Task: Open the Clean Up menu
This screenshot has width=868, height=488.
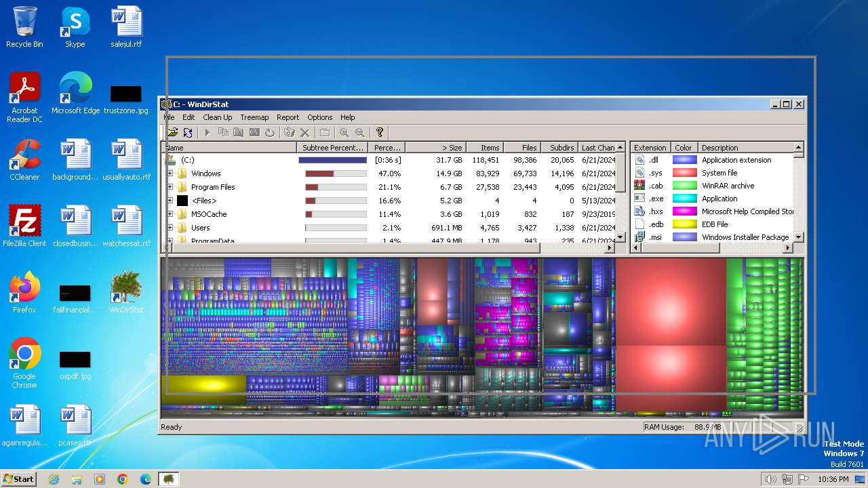Action: point(217,117)
